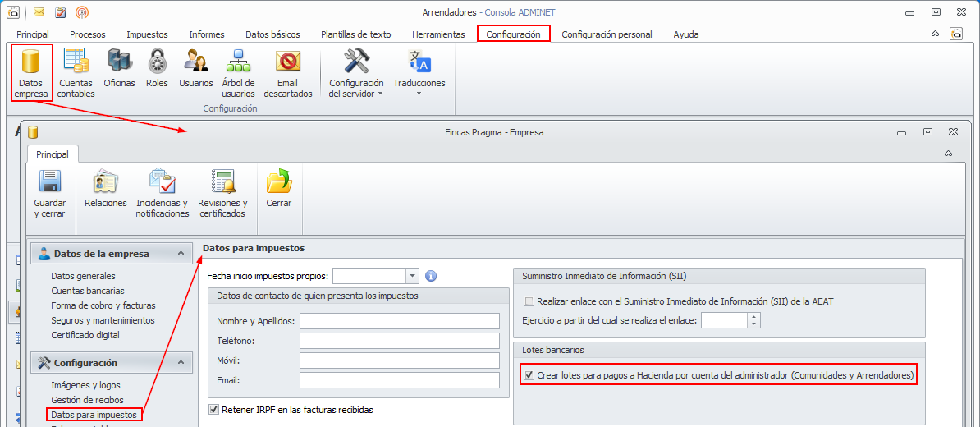Select Principal tab in Empresa window
The image size is (980, 427).
pos(53,154)
